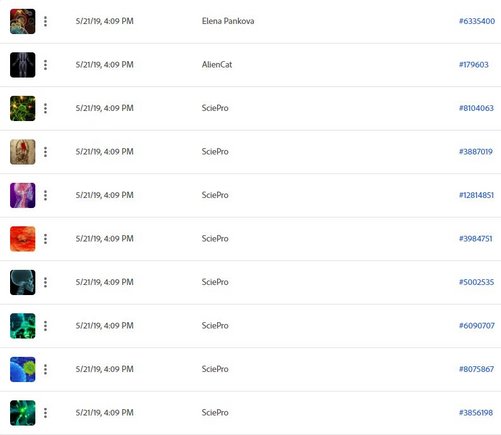This screenshot has width=501, height=435.
Task: Open more options for asset #8075867
Action: click(x=45, y=369)
